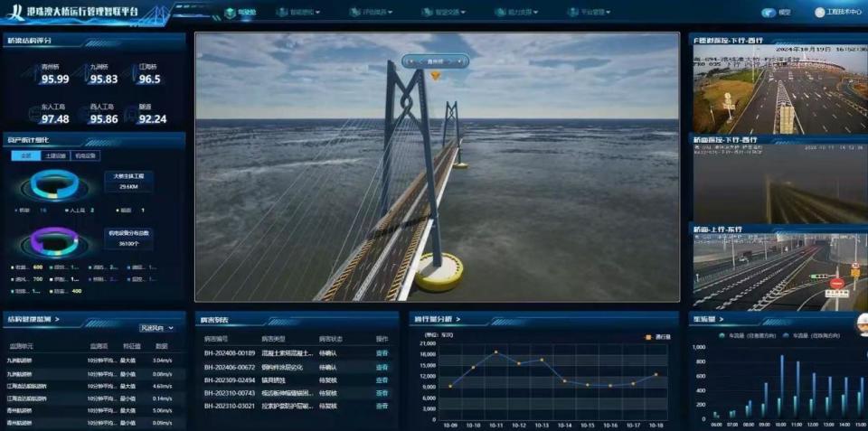Viewport: 868px width, 431px height.
Task: Open the dark middle bridge-deck camera feed
Action: pyautogui.click(x=780, y=183)
